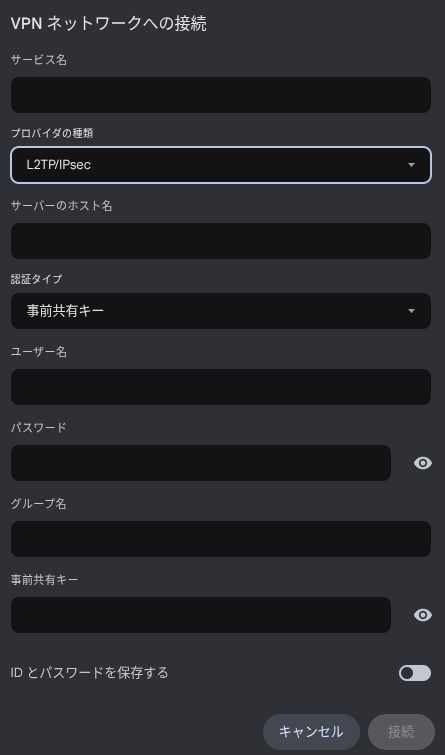This screenshot has height=755, width=445.
Task: Focus the 事前共有キー input field at bottom
Action: (x=201, y=615)
